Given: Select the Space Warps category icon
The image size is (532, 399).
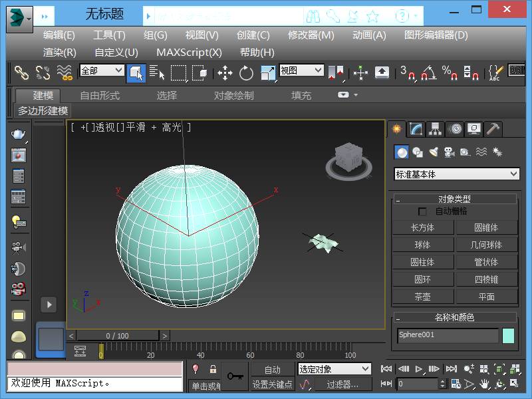Looking at the screenshot, I should tap(481, 152).
